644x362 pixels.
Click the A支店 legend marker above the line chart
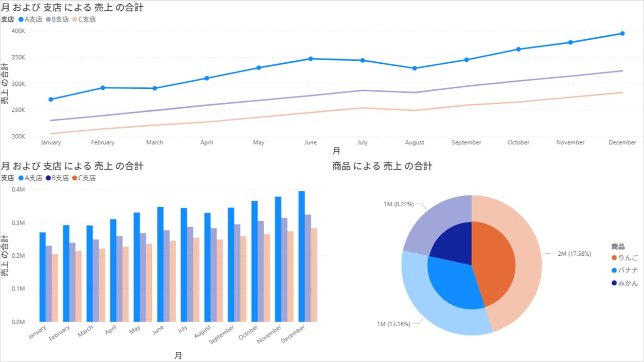[21, 19]
